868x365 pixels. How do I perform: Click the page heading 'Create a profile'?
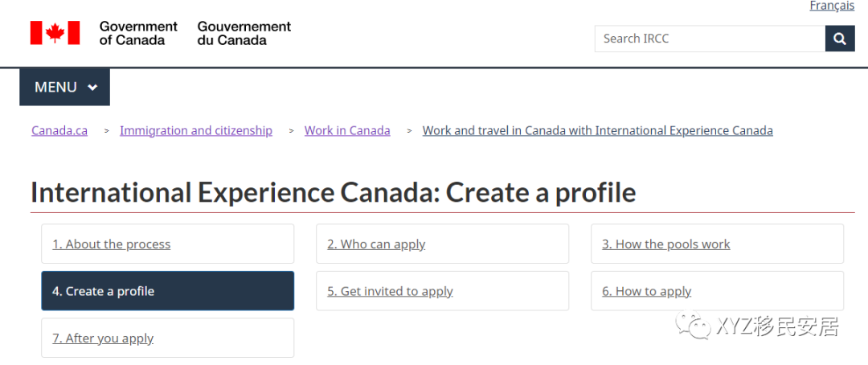[x=333, y=193]
